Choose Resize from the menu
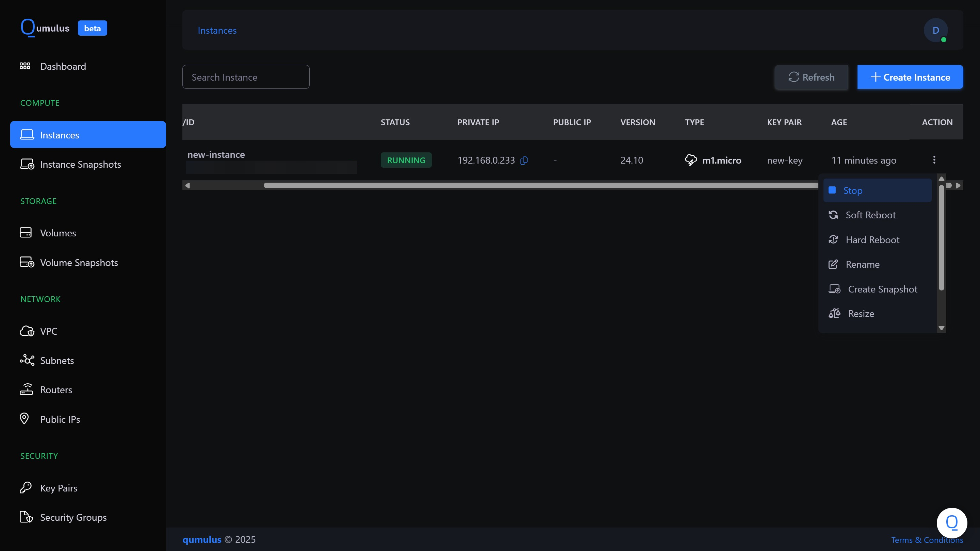 pos(877,314)
